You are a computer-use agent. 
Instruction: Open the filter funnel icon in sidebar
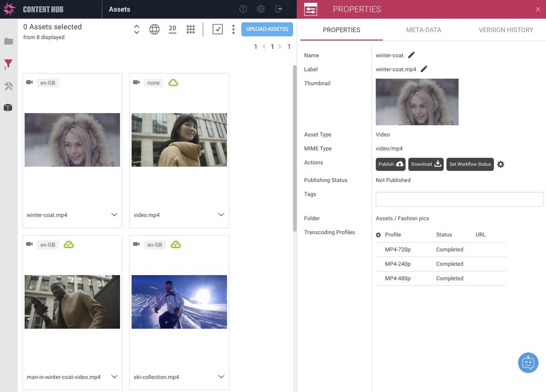8,63
